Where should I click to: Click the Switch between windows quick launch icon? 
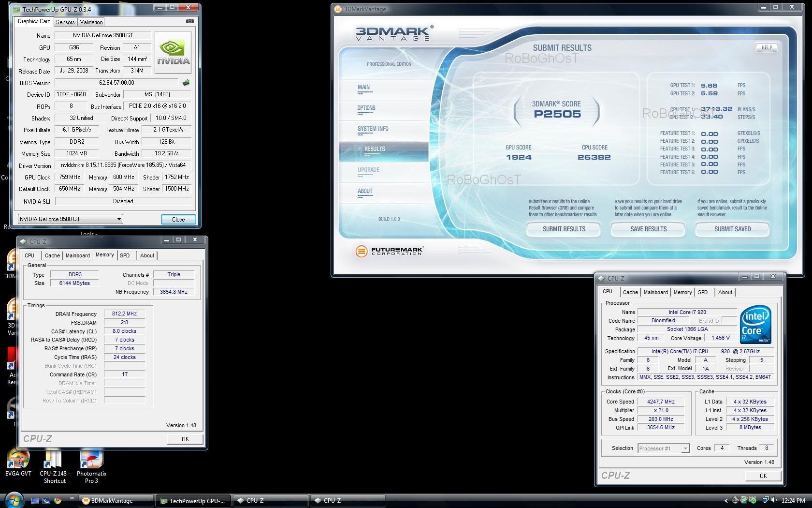(46, 501)
